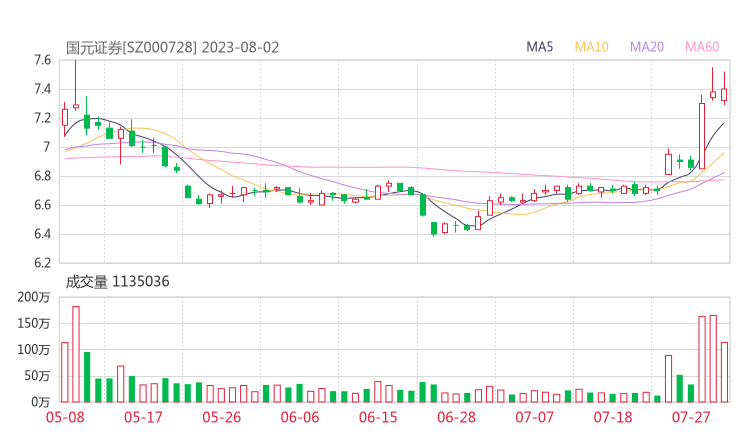This screenshot has height=440, width=740.
Task: Click the volume label 成交量 1135036
Action: [117, 282]
